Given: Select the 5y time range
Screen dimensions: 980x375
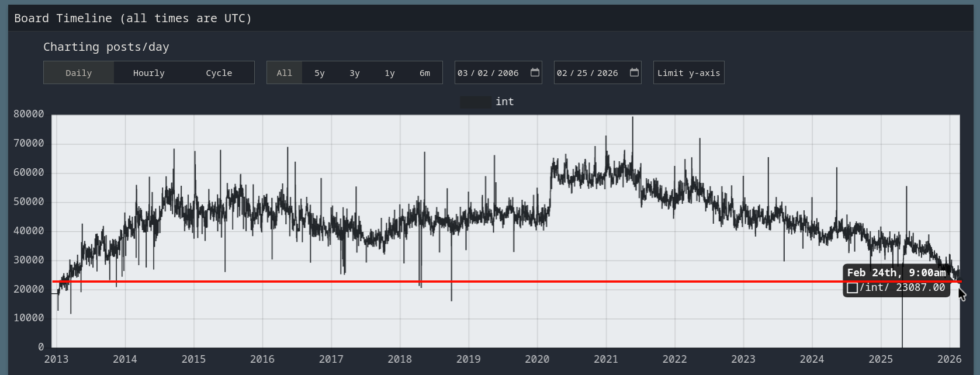Looking at the screenshot, I should [320, 73].
